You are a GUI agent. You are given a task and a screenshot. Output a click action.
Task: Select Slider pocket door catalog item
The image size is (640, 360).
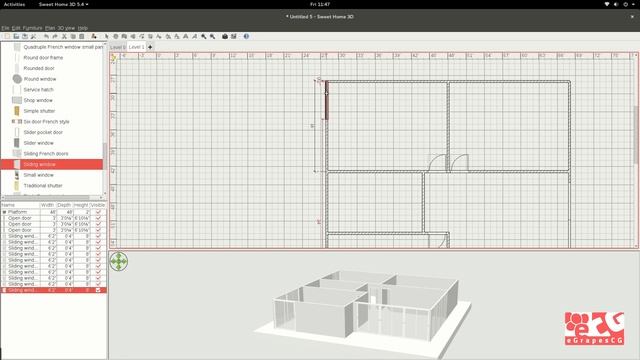[43, 132]
